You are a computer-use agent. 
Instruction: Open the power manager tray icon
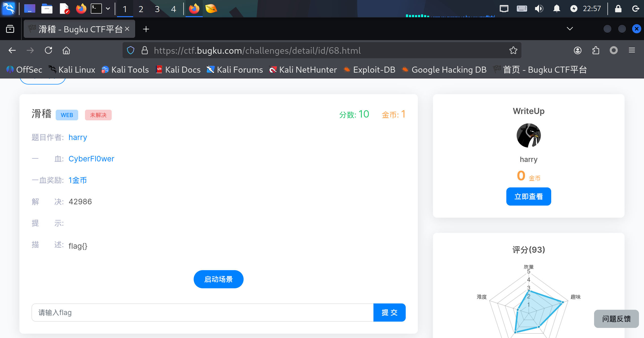(574, 9)
